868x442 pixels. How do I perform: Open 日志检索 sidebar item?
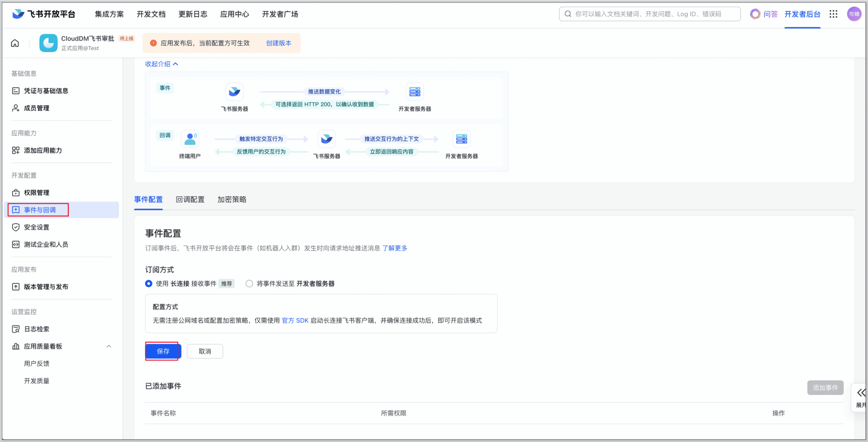(x=36, y=329)
